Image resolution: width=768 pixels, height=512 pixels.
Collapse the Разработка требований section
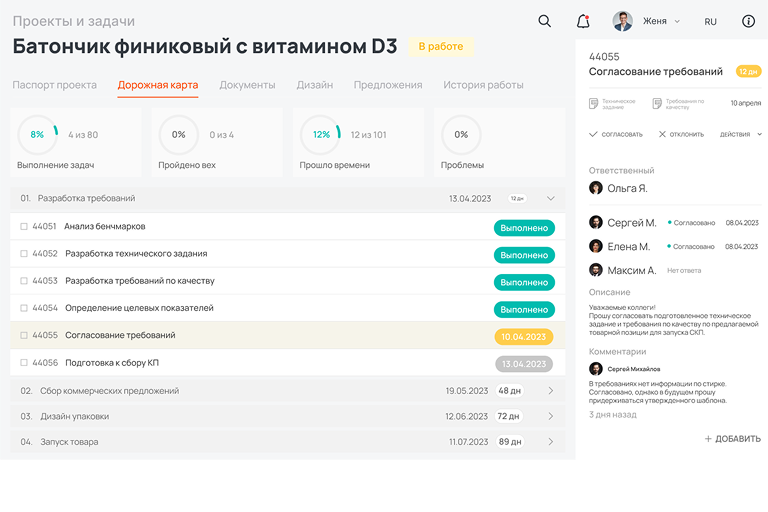[x=550, y=199]
